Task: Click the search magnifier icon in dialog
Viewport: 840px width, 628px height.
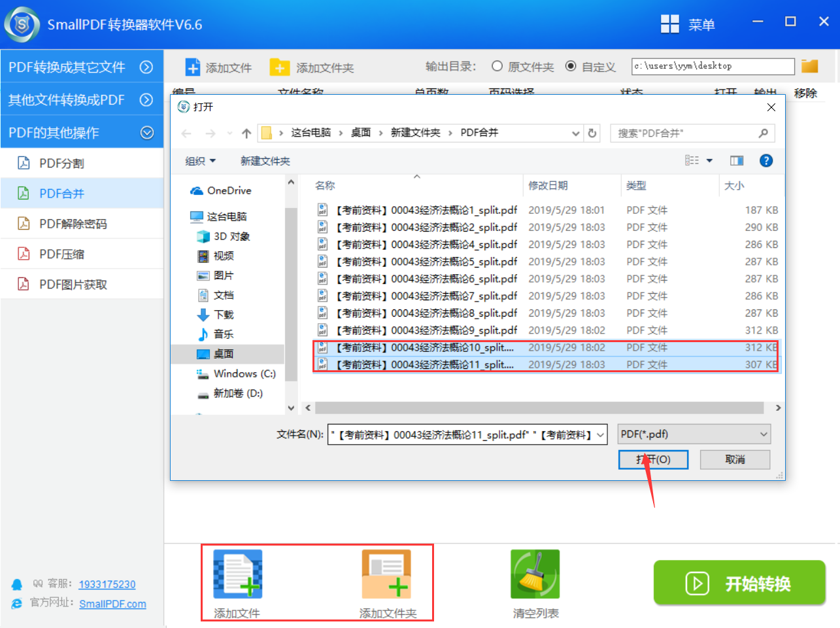Action: click(x=763, y=133)
